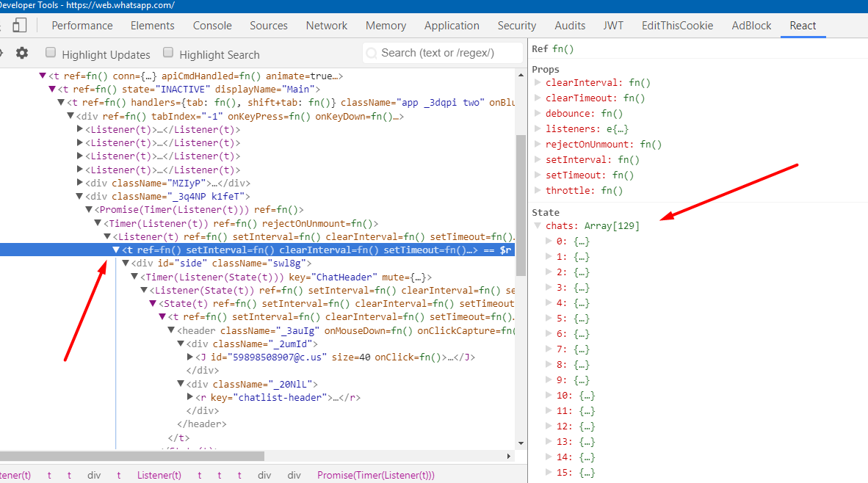
Task: Collapse the div className="_2umId" node
Action: click(181, 344)
